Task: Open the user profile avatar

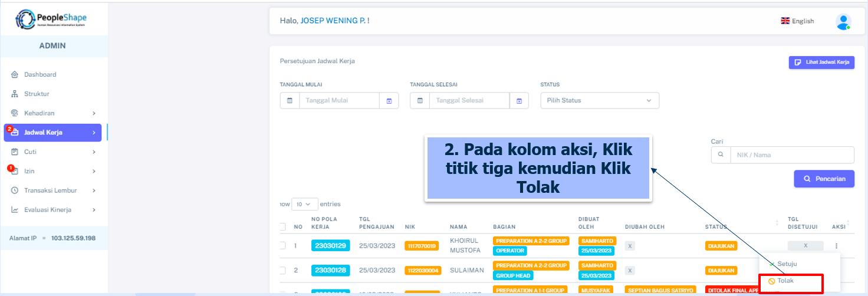Action: [x=843, y=21]
